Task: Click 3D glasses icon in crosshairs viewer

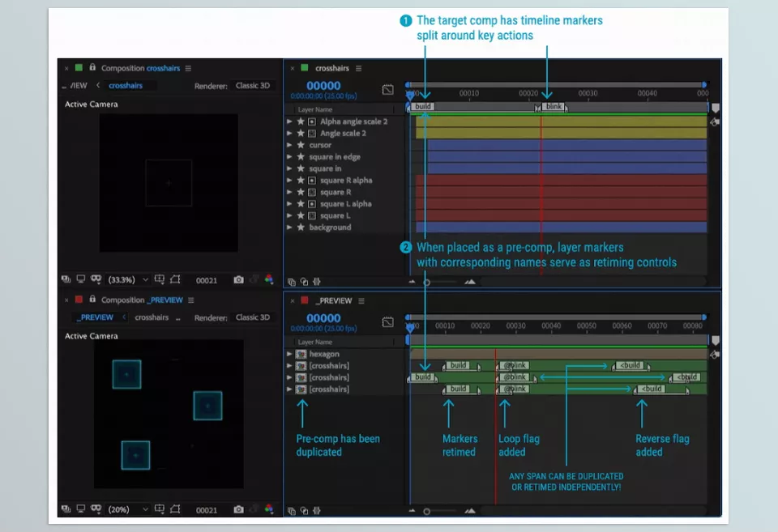Action: 96,279
